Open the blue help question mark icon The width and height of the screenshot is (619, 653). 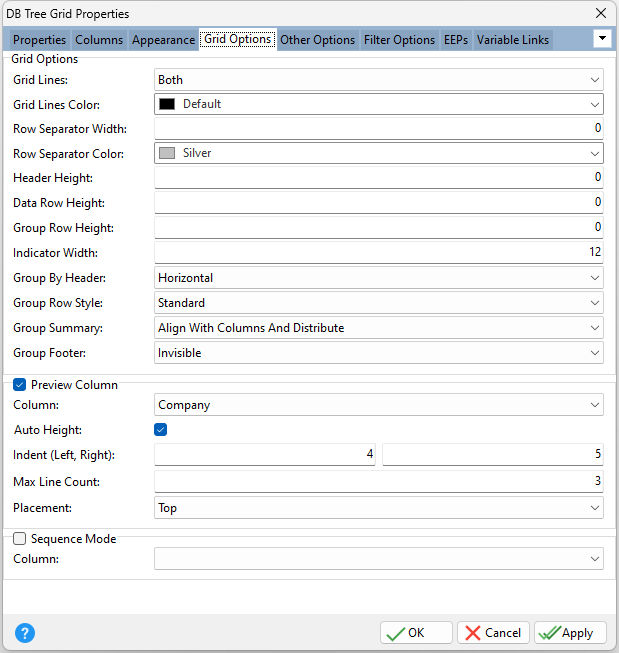tap(25, 633)
